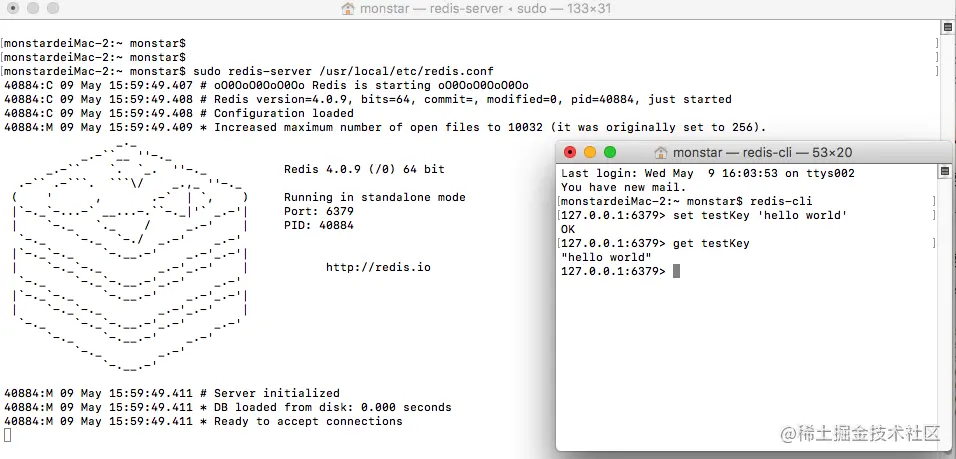Click the empty cursor box in redis-server window
This screenshot has height=459, width=956.
point(7,435)
